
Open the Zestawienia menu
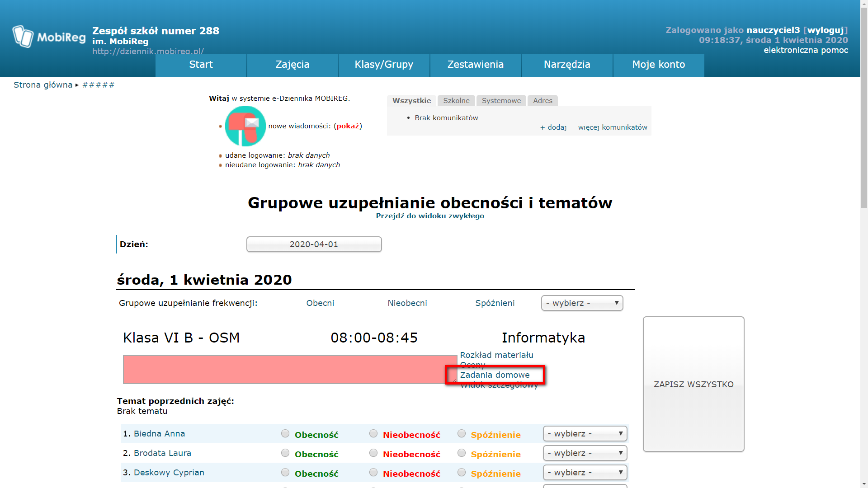coord(475,65)
